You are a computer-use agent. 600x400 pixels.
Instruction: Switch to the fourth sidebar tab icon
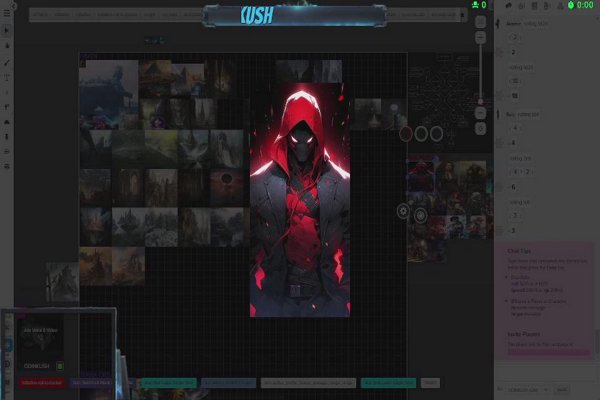point(547,6)
